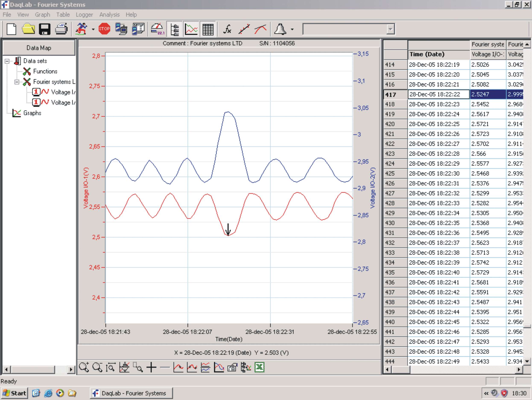The width and height of the screenshot is (532, 400).
Task: Open the Setup logger icon
Action: (138, 29)
